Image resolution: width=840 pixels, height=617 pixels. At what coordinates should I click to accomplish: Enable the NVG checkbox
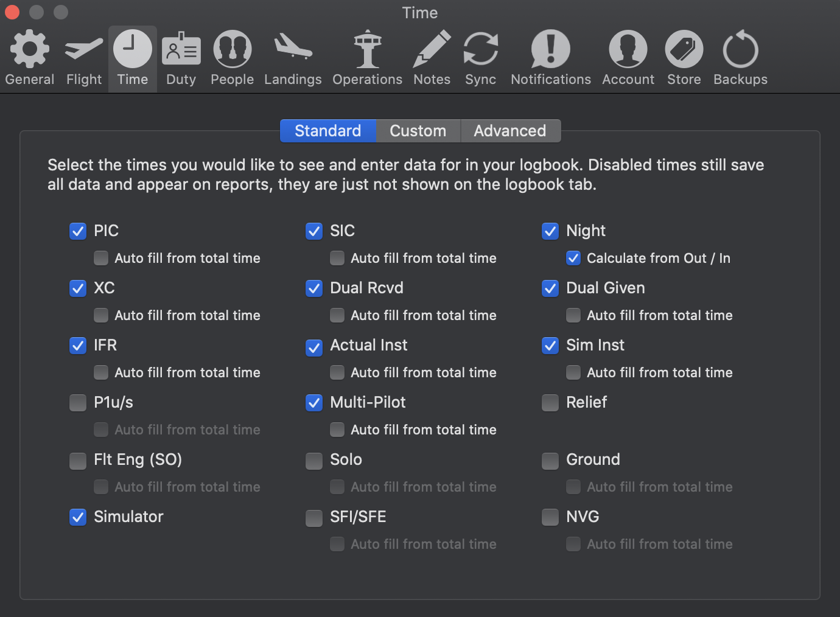[550, 517]
